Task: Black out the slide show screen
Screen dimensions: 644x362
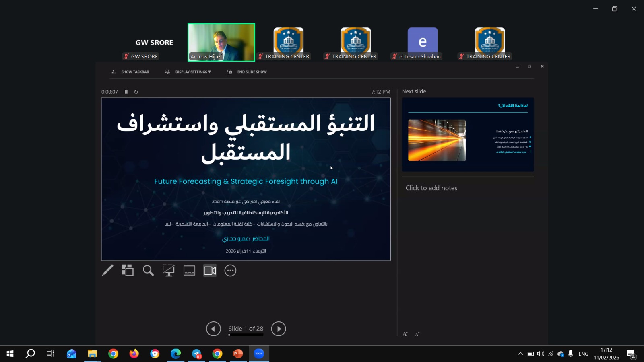Action: coord(169,271)
